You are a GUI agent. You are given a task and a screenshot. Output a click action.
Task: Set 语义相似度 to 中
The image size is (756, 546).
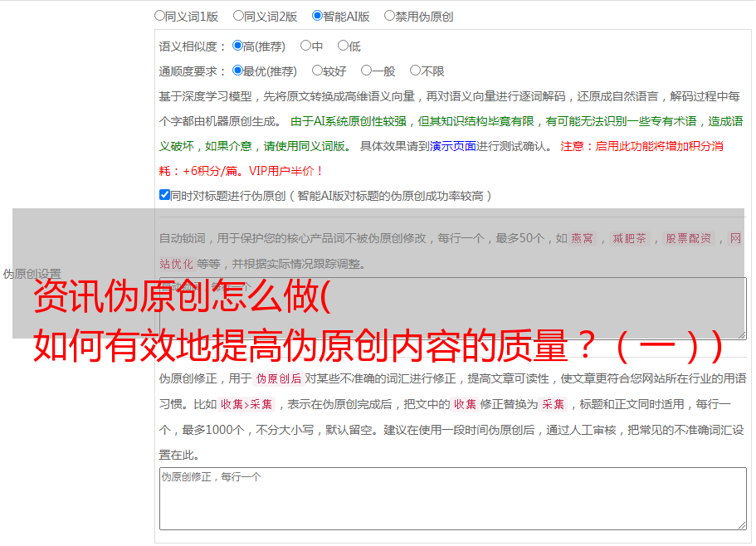point(305,46)
